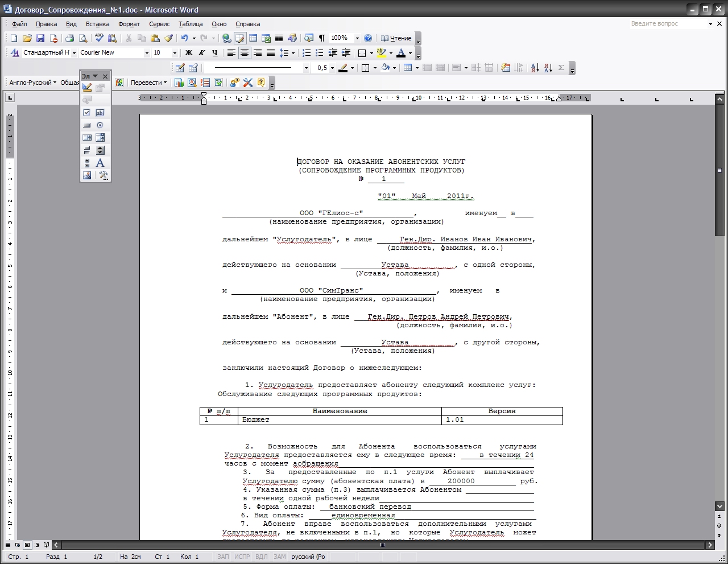
Task: Open the Файл menu
Action: (19, 24)
